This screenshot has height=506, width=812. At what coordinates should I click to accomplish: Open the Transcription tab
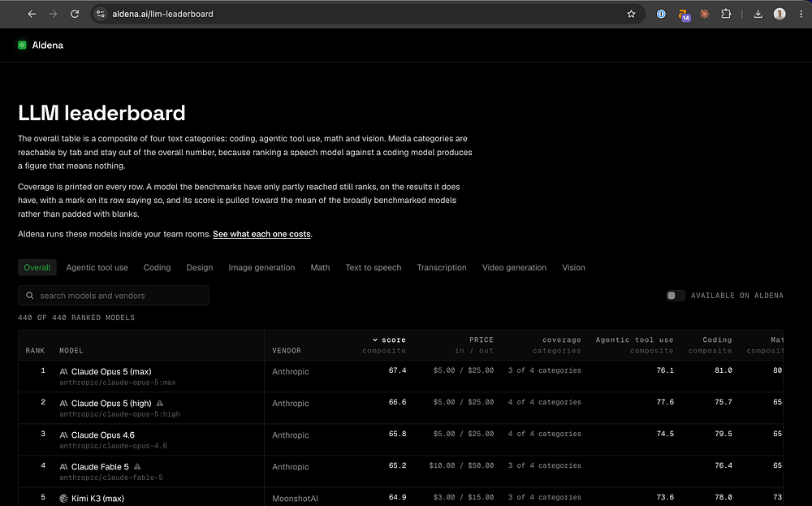[x=442, y=267]
